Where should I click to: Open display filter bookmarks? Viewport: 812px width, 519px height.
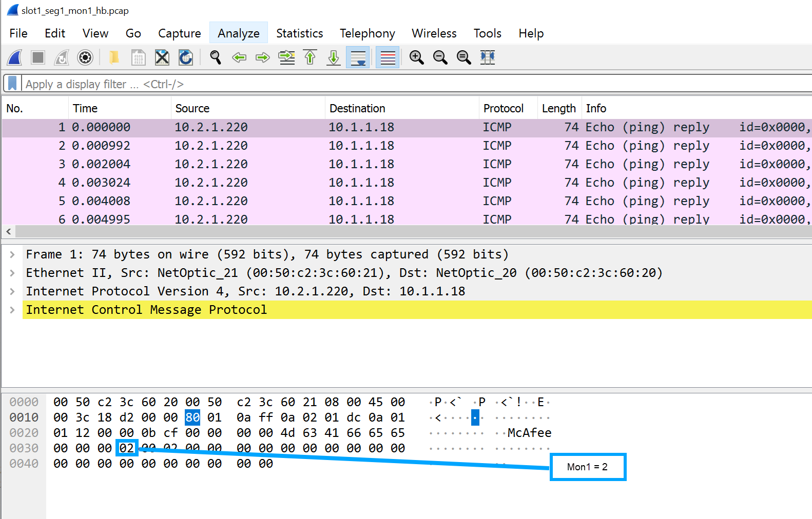click(12, 84)
